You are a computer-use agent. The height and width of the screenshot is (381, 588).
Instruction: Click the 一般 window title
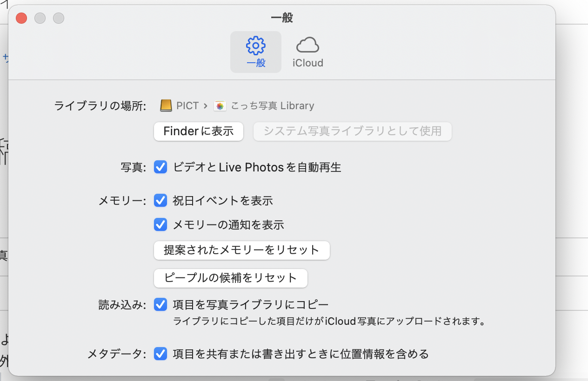coord(281,18)
